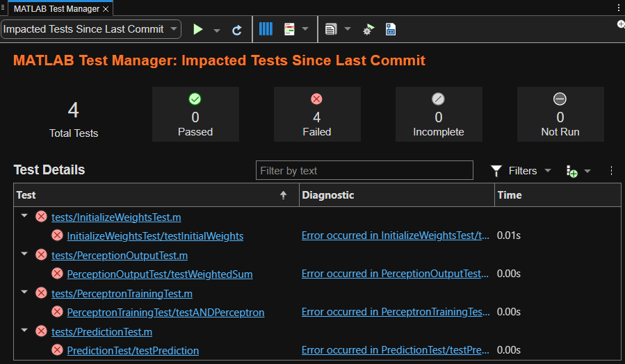This screenshot has width=625, height=364.
Task: Toggle the Passed status filter tile
Action: [195, 115]
